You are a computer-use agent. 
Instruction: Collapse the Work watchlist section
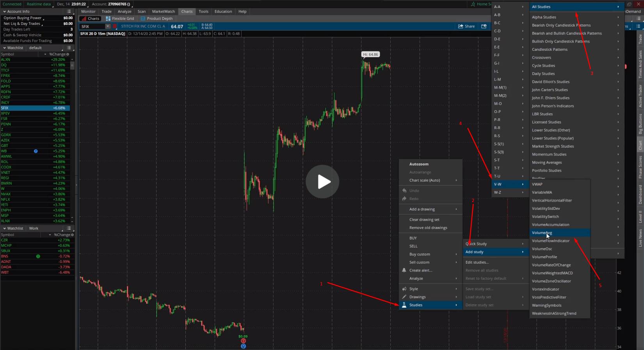(4, 228)
